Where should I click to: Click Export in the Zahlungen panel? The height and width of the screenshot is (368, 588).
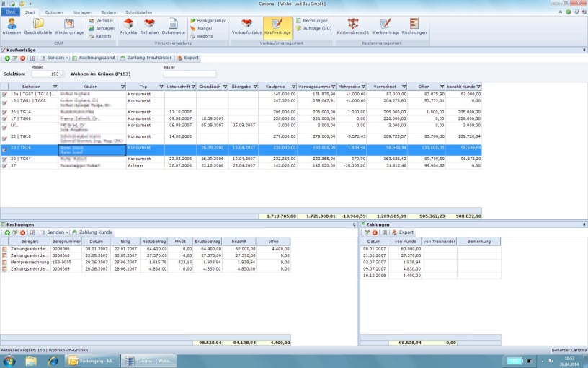tap(402, 232)
